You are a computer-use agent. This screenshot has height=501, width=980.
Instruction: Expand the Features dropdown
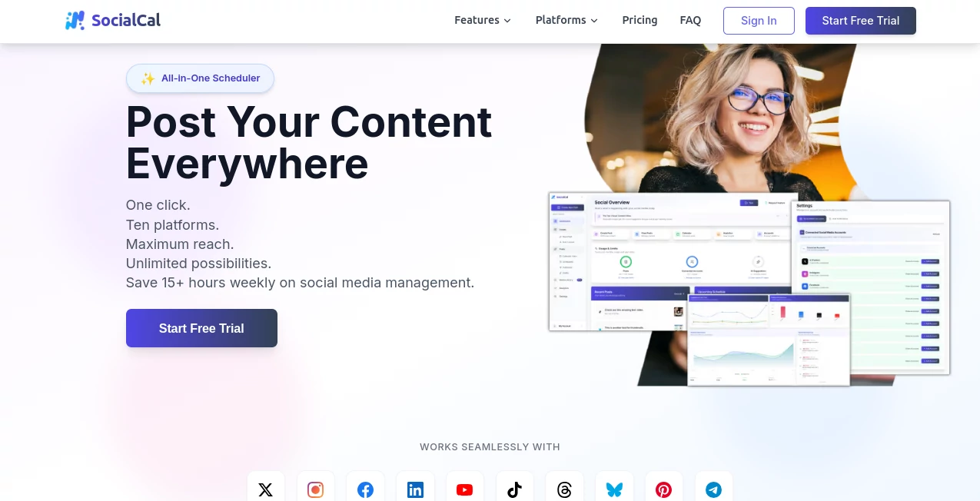[477, 20]
